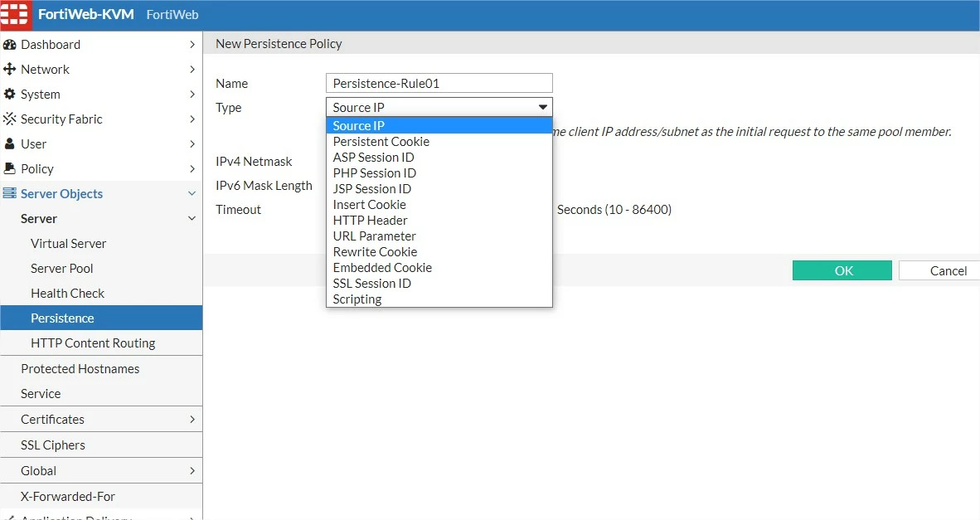Click the Dashboard gauge icon
980x520 pixels.
(x=9, y=45)
